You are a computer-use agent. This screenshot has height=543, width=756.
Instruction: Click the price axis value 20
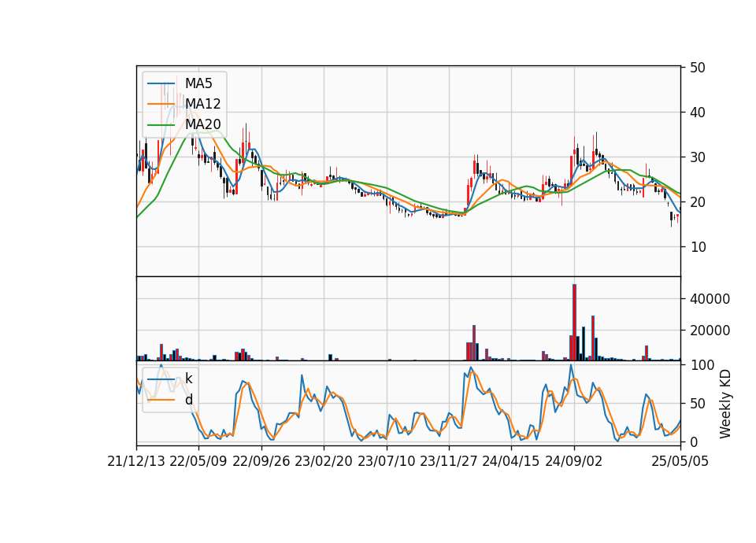pos(698,202)
